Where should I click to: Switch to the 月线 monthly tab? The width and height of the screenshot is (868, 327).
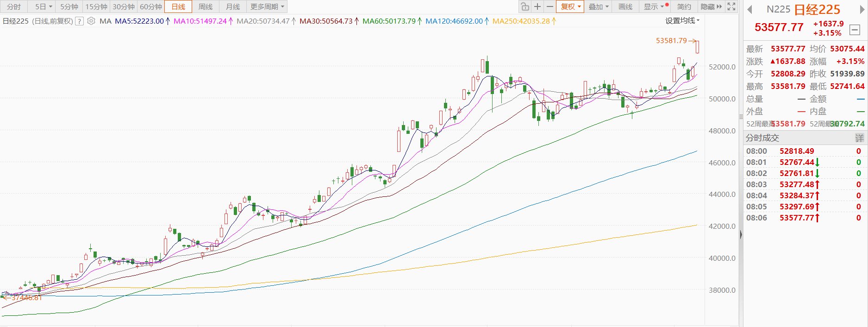(233, 6)
